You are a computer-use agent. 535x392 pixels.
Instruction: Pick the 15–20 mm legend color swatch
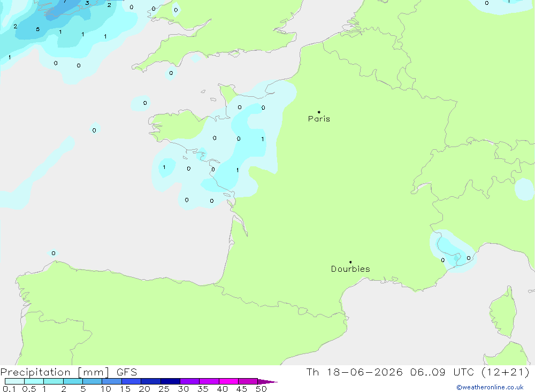[132, 381]
